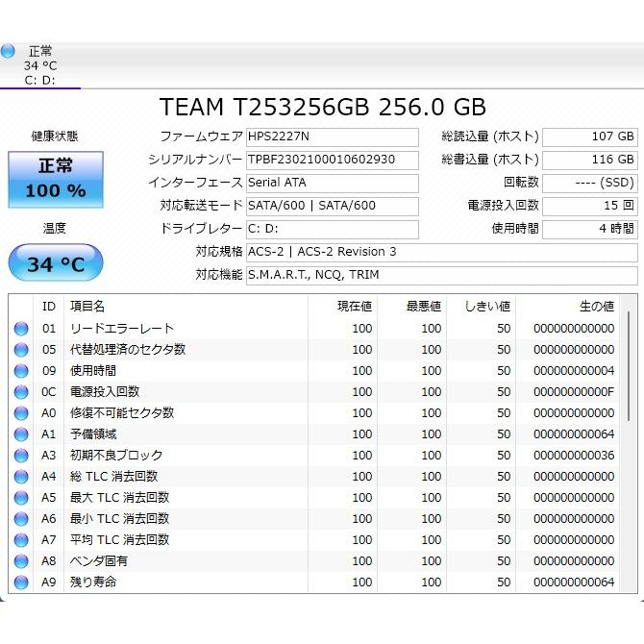The width and height of the screenshot is (644, 644).
Task: Click the raw value 000000000004
Action: coord(574,371)
